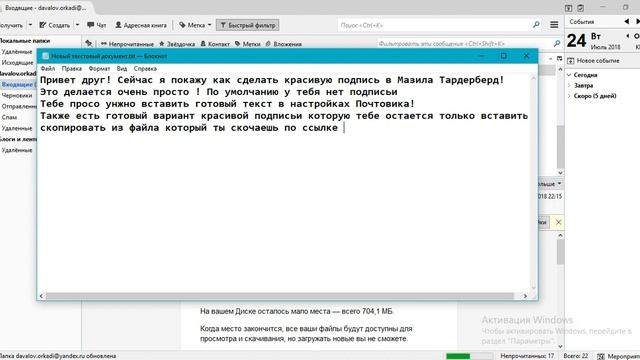Viewport: 640px width, 360px height.
Task: Click the dropdown arrow next to Получить
Action: tap(30, 25)
